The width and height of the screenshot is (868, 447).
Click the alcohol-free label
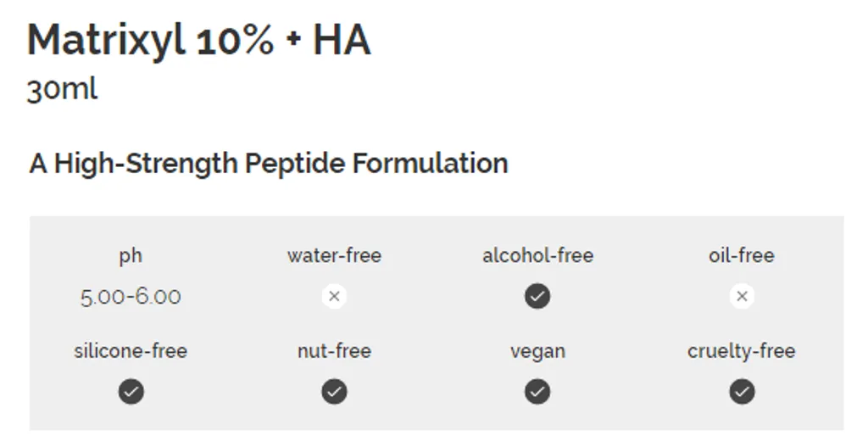coord(537,255)
